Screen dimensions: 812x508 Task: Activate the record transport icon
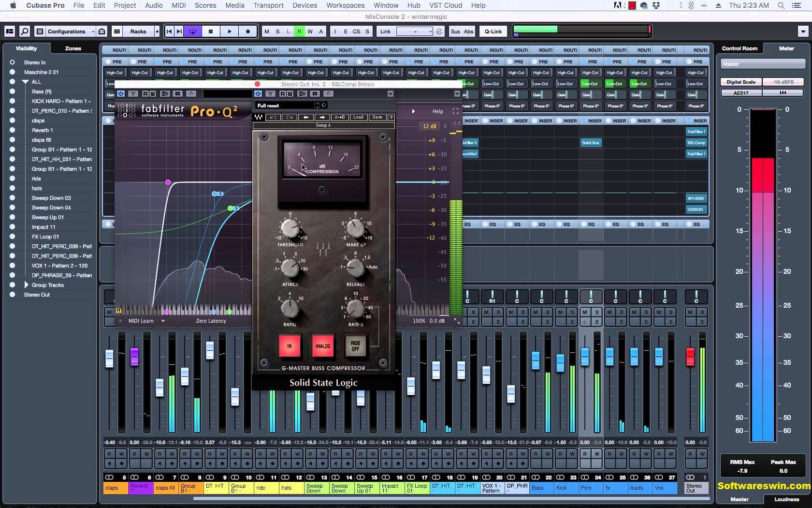[247, 31]
